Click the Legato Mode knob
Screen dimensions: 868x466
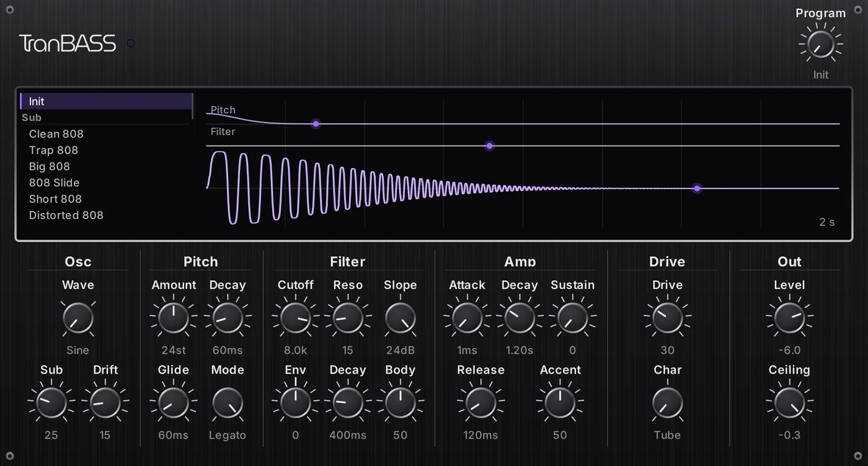[x=228, y=403]
